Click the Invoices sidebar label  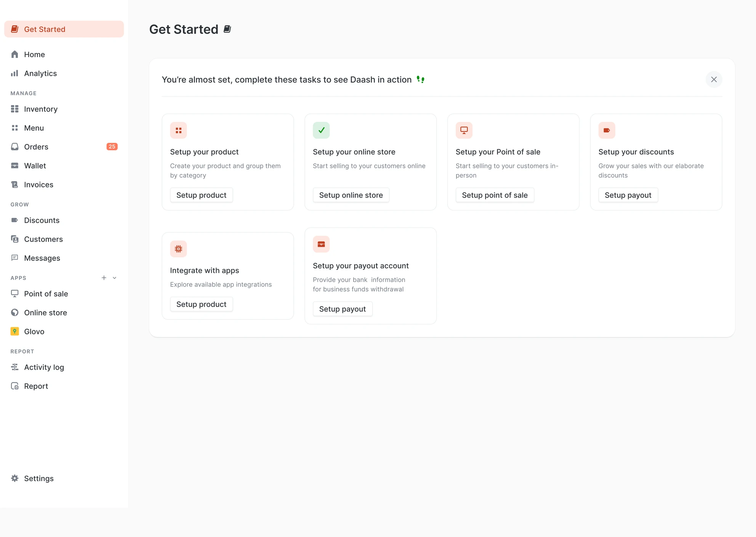pyautogui.click(x=39, y=184)
